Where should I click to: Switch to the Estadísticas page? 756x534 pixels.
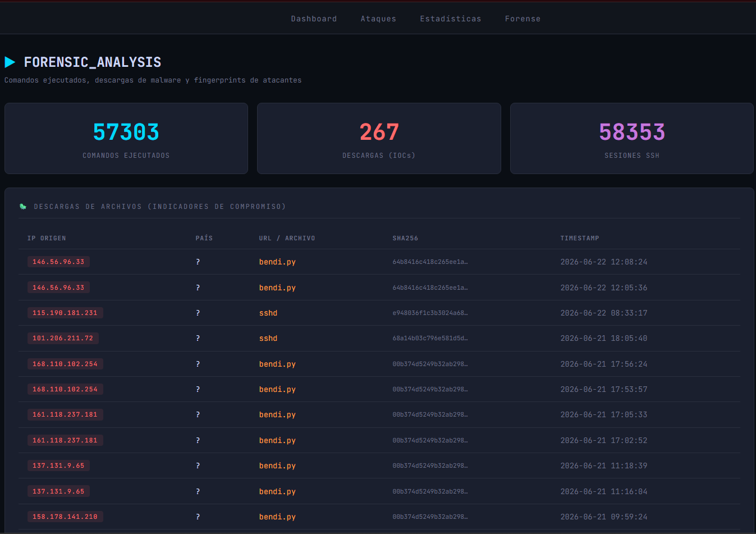click(450, 19)
